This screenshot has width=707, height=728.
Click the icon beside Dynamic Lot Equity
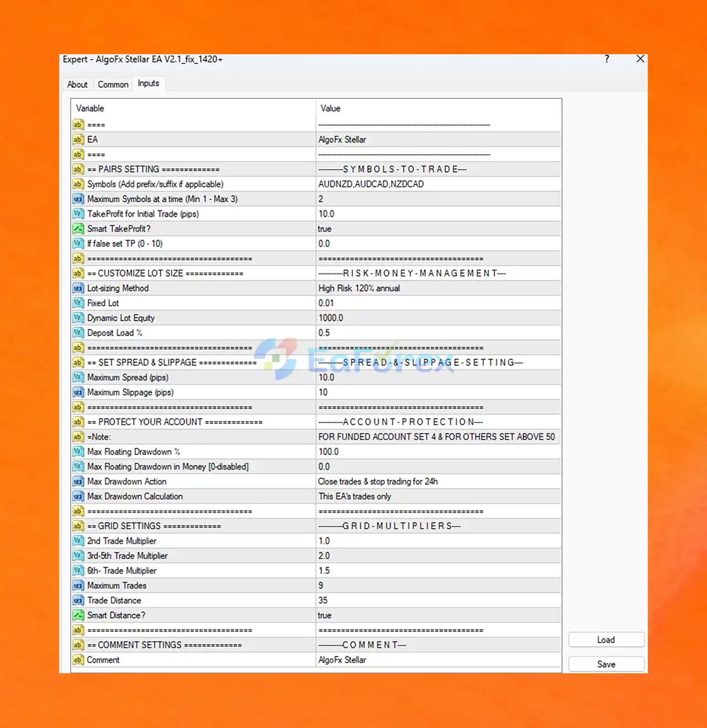point(78,318)
